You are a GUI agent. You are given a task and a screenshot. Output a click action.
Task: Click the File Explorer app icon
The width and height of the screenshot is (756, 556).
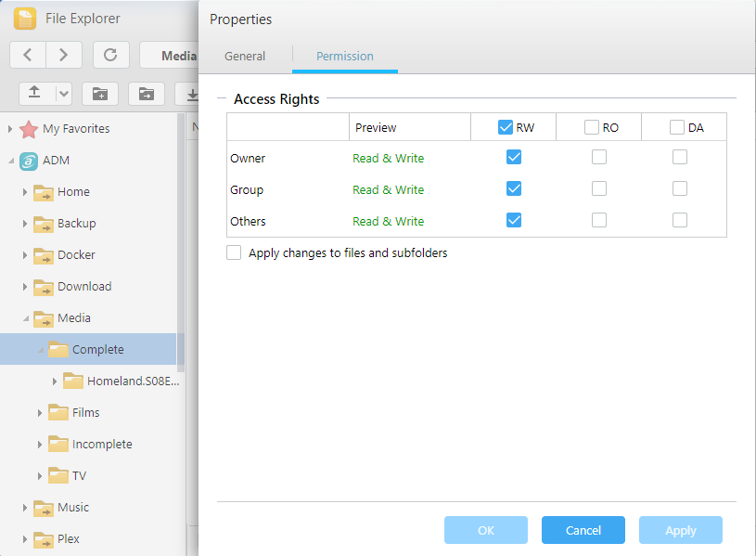(25, 19)
